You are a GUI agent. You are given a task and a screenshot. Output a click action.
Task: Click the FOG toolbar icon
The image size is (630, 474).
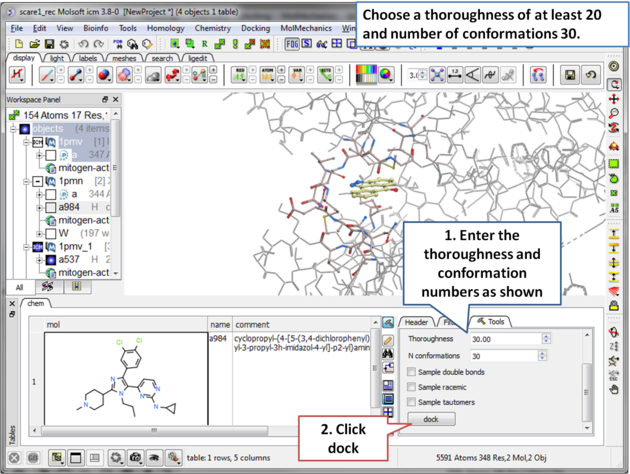coord(292,44)
